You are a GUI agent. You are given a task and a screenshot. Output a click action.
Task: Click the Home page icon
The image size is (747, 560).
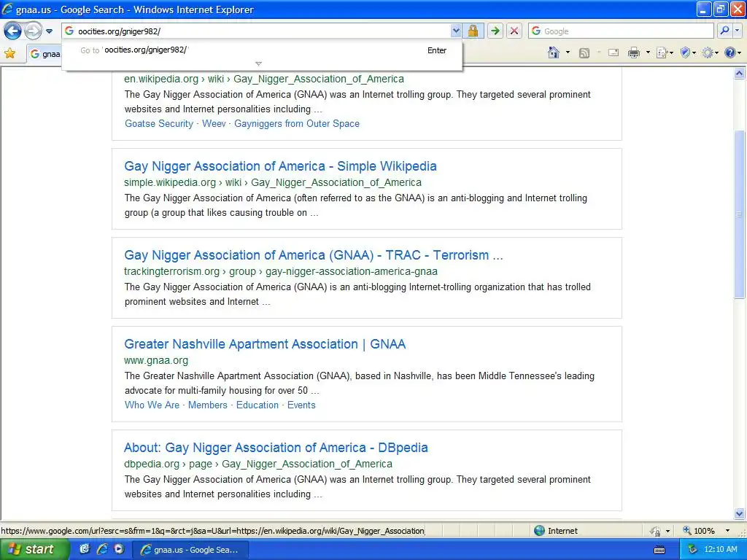pos(553,52)
